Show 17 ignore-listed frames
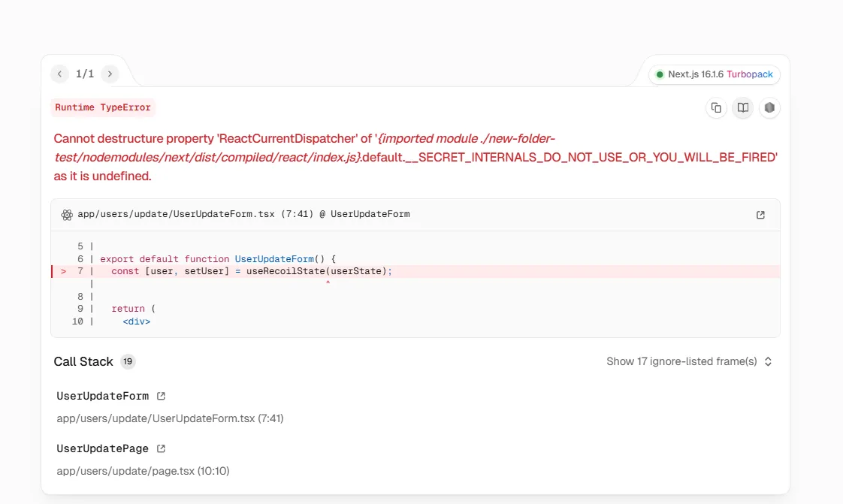This screenshot has height=504, width=843. point(681,361)
